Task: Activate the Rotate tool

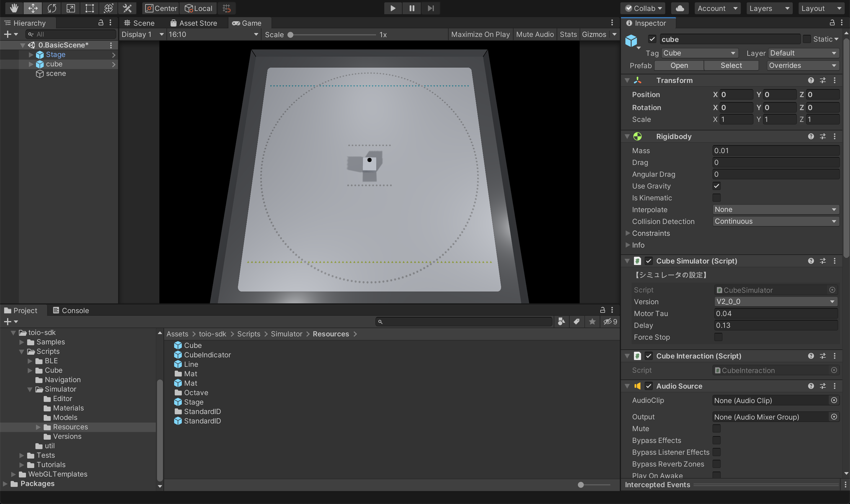Action: point(52,8)
